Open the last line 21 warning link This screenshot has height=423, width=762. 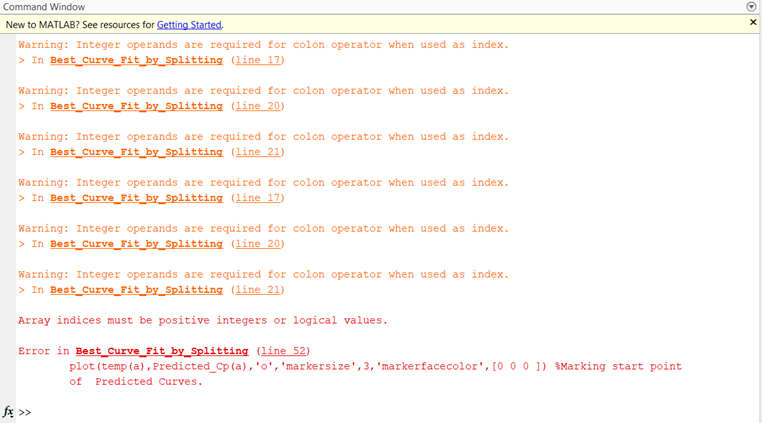(x=258, y=290)
